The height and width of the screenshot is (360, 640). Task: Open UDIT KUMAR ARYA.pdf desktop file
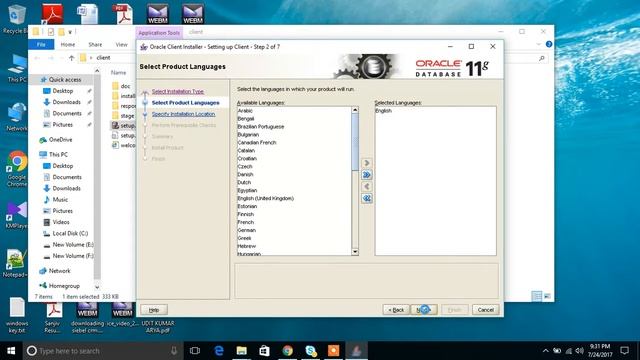(158, 326)
